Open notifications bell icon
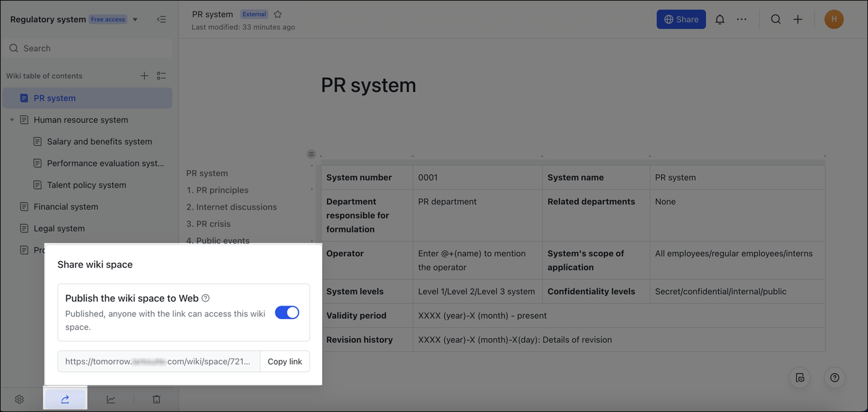868x412 pixels. [x=720, y=20]
